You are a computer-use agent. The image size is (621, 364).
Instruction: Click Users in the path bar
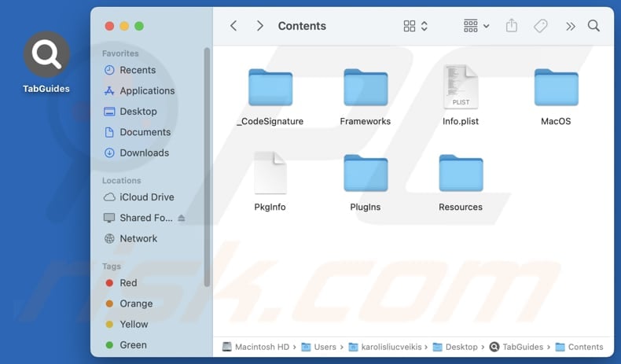[319, 347]
